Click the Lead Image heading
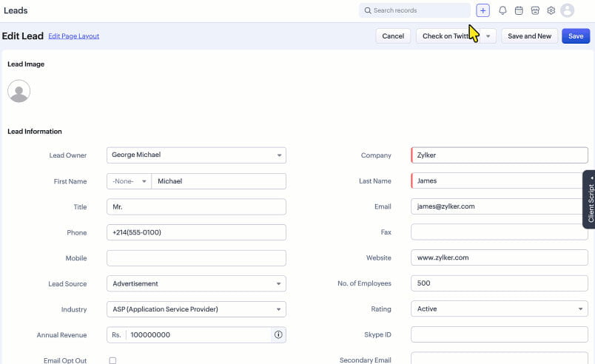Viewport: 595px width, 364px height. [26, 64]
